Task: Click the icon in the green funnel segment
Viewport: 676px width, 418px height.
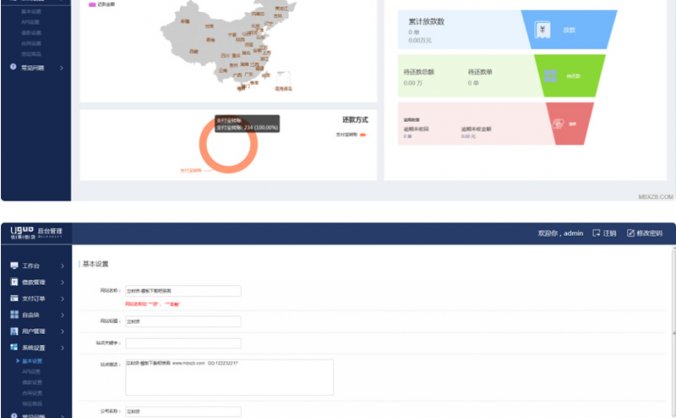Action: [550, 76]
